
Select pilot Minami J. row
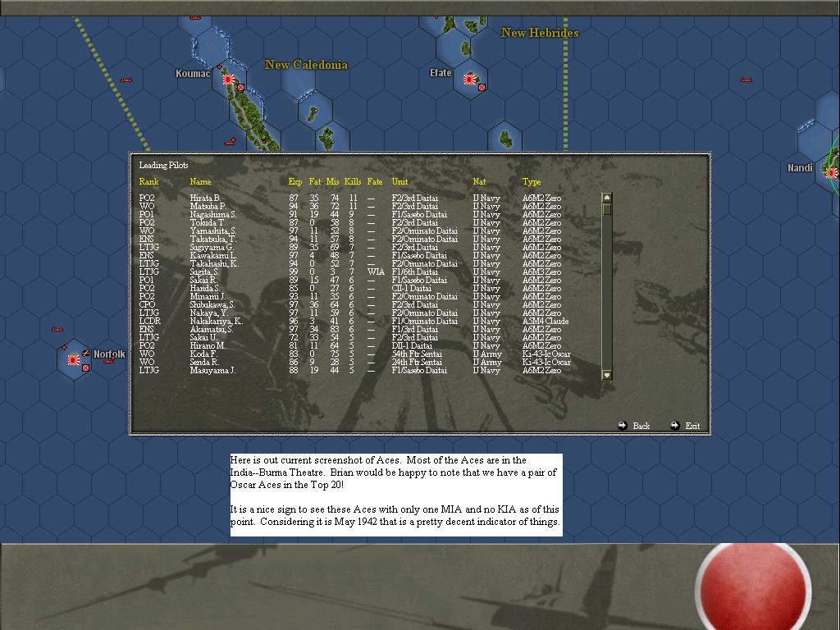click(x=350, y=296)
